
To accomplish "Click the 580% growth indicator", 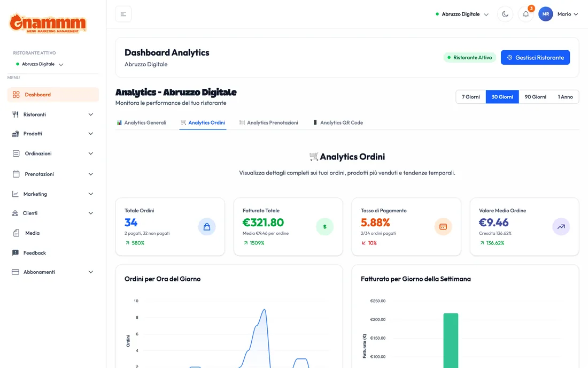I will pos(135,243).
